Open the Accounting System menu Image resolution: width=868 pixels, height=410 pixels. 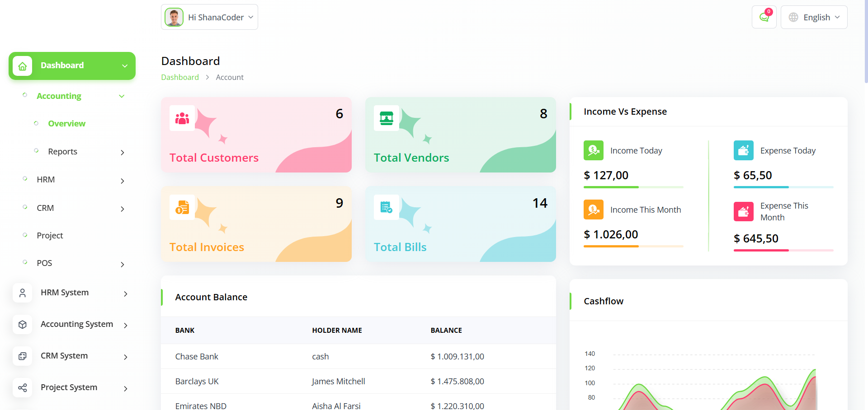pos(77,324)
